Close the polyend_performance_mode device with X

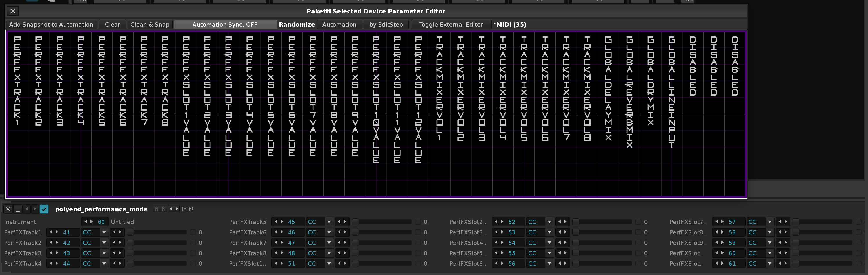[x=8, y=209]
